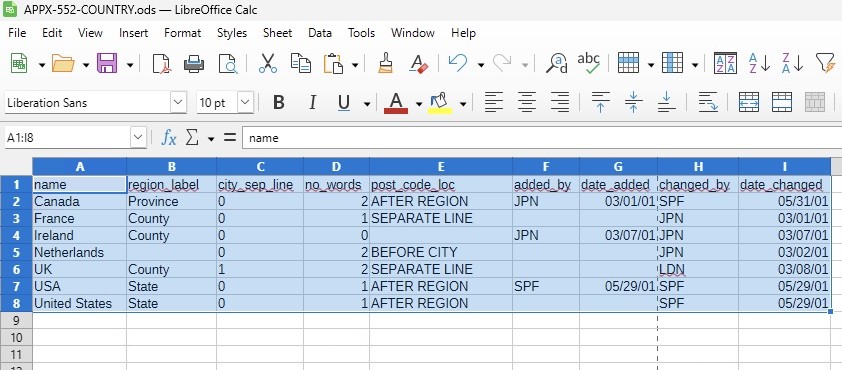Open a file with the folder icon
842x370 pixels.
(63, 64)
